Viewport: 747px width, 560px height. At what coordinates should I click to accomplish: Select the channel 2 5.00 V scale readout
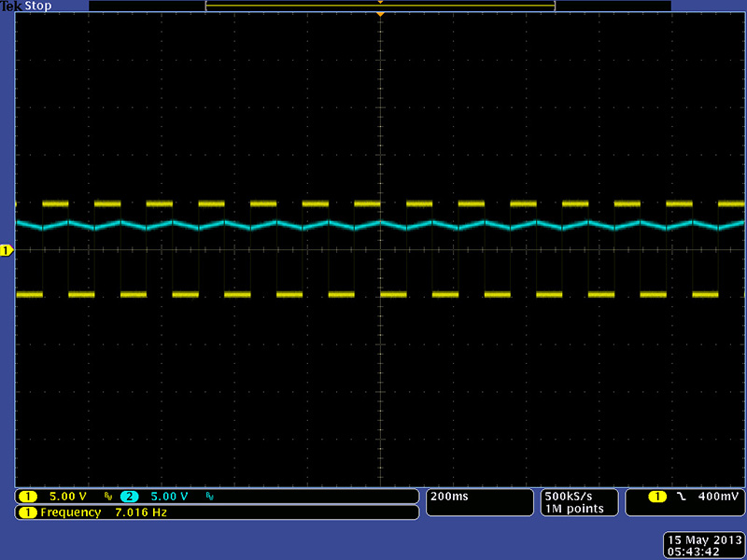pos(169,497)
